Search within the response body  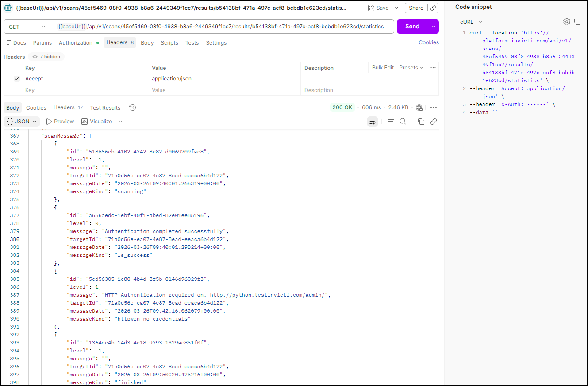(x=403, y=122)
